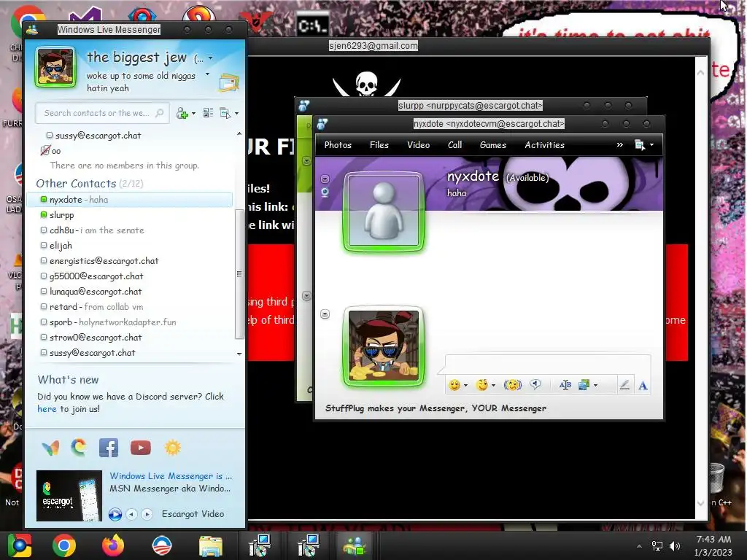Select a wink in the nyxdote chat
Viewport: 747px width, 560px height.
click(x=482, y=385)
